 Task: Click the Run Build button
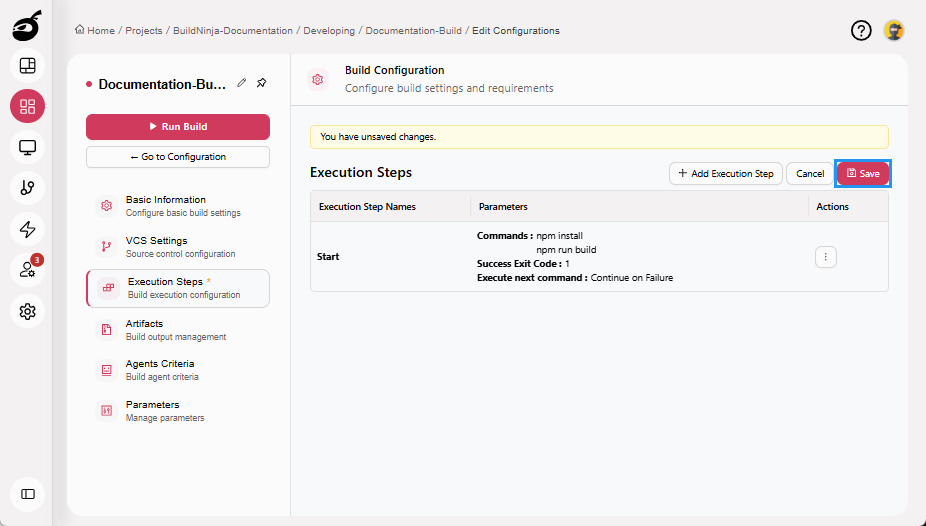177,127
